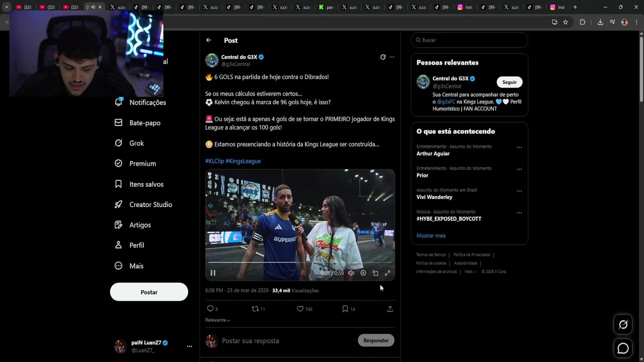The width and height of the screenshot is (644, 362).
Task: Open the Mais menu in the sidebar
Action: [x=129, y=266]
